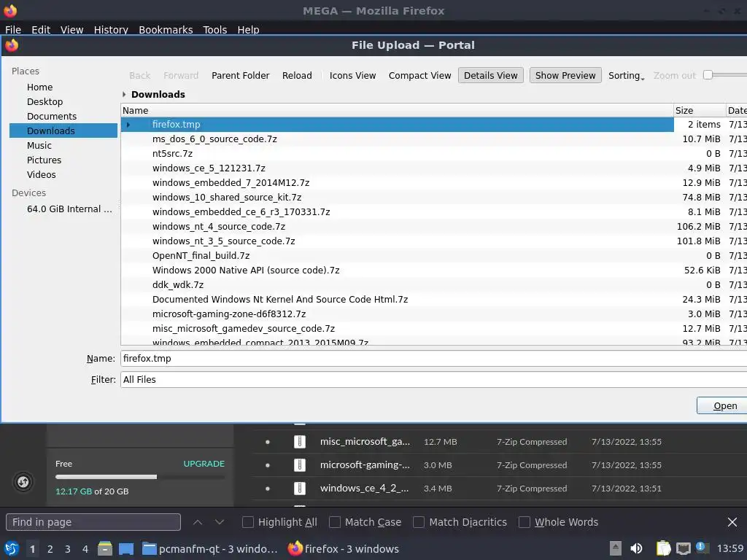Expand the firefox.tmp folder row

(x=128, y=125)
